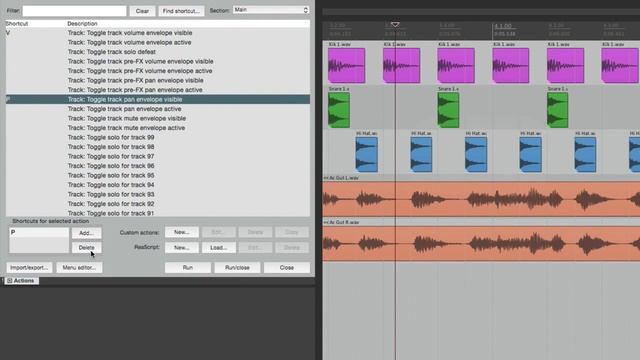Select 'Toggle solo for track 92'
The height and width of the screenshot is (360, 640).
(x=158, y=204)
